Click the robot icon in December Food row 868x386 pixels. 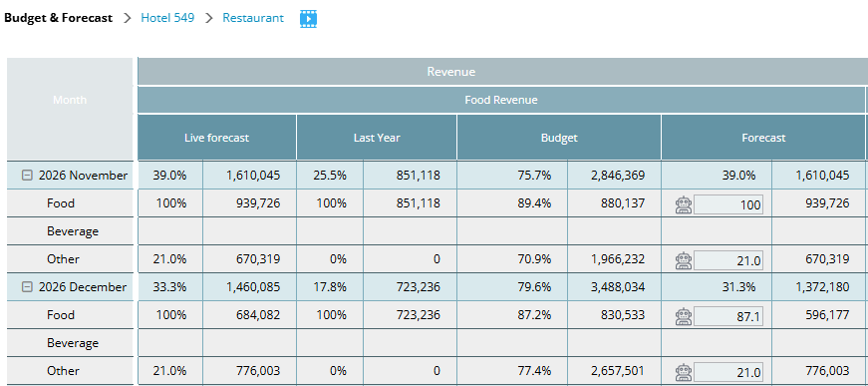pos(684,316)
